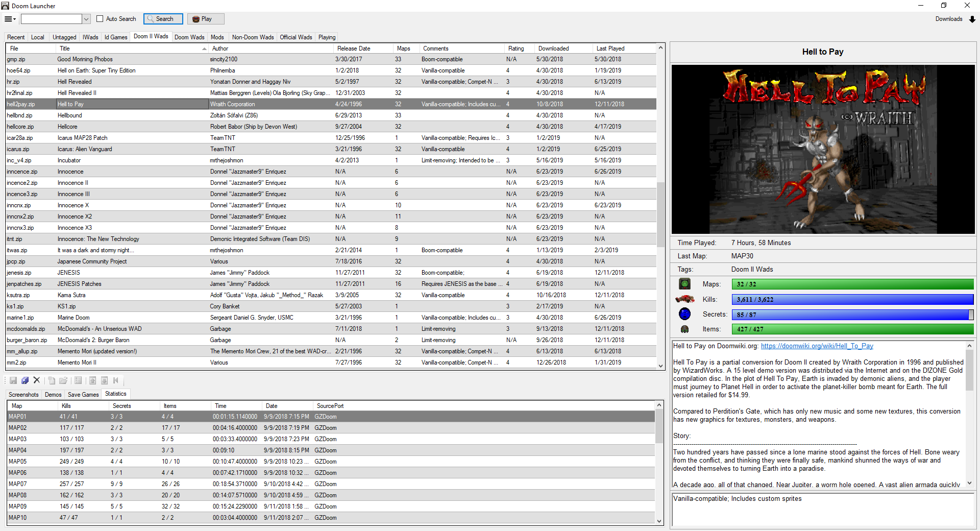Click the Secrets blue sphere icon

point(684,314)
